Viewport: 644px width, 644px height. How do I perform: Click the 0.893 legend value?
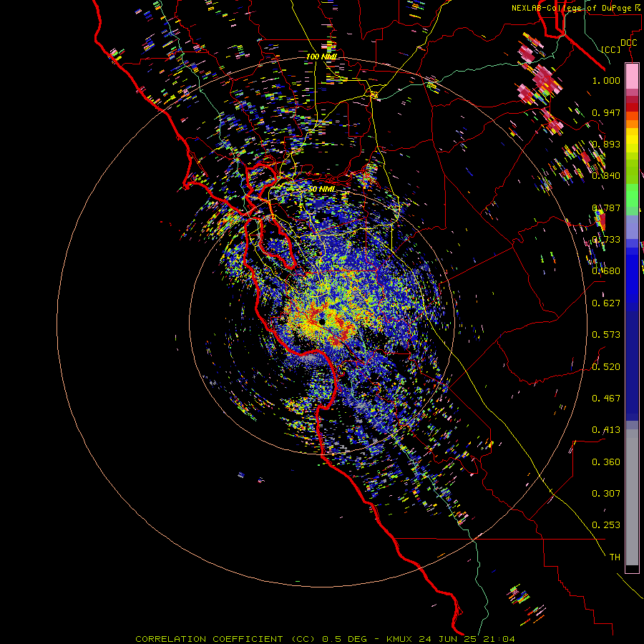pyautogui.click(x=606, y=144)
